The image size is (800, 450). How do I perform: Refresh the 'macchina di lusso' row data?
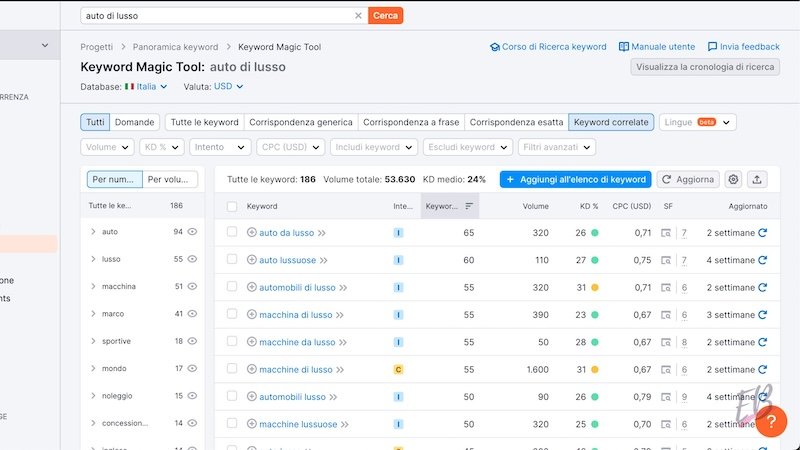click(x=763, y=315)
